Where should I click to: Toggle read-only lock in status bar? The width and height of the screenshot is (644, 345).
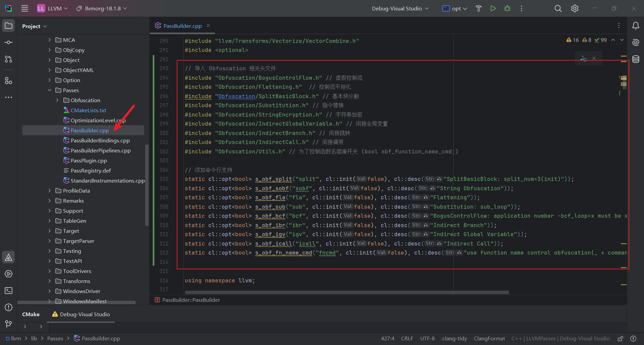pos(621,339)
